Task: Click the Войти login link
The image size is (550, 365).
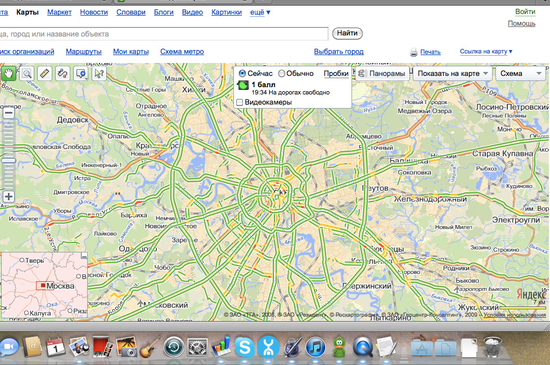Action: coord(525,12)
